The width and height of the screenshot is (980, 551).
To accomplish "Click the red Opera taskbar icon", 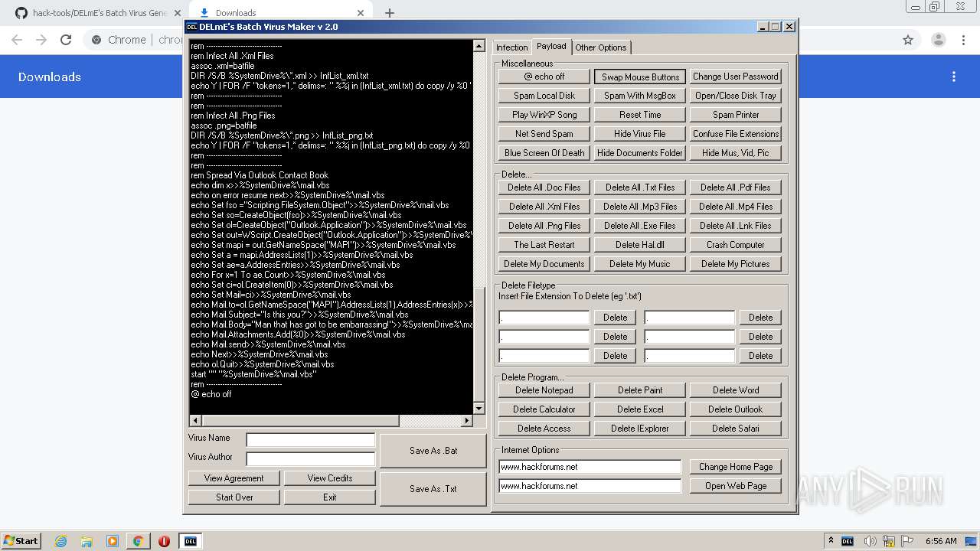I will pyautogui.click(x=164, y=541).
